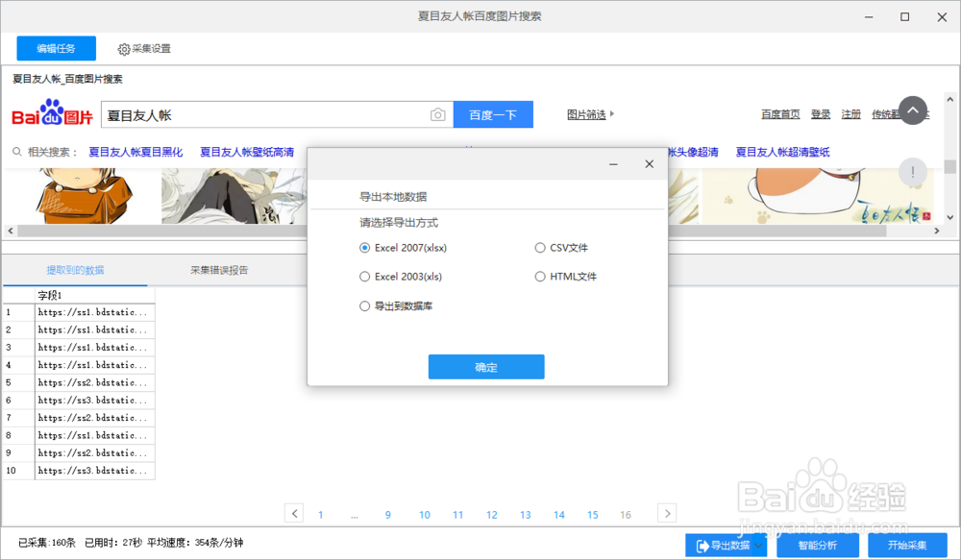The image size is (961, 560).
Task: Click the round exclamation feedback icon
Action: coord(913,172)
